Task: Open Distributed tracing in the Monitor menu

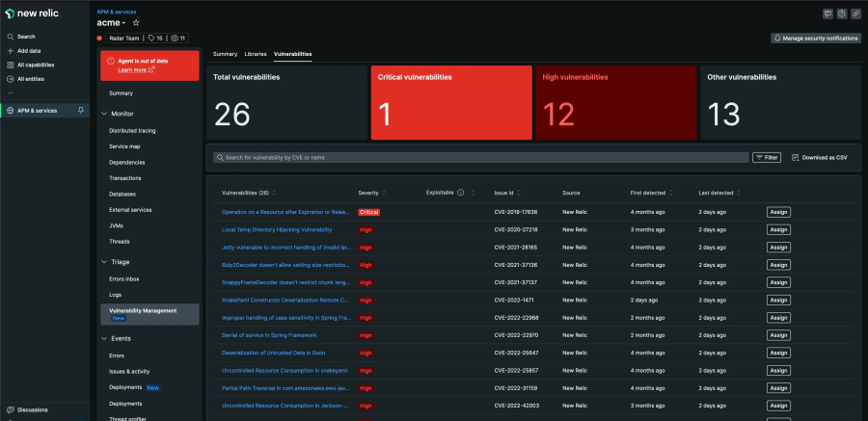Action: click(x=132, y=130)
